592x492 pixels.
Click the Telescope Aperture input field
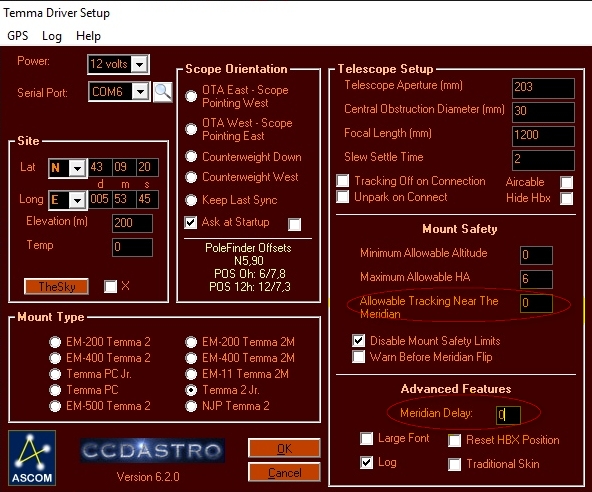(543, 88)
